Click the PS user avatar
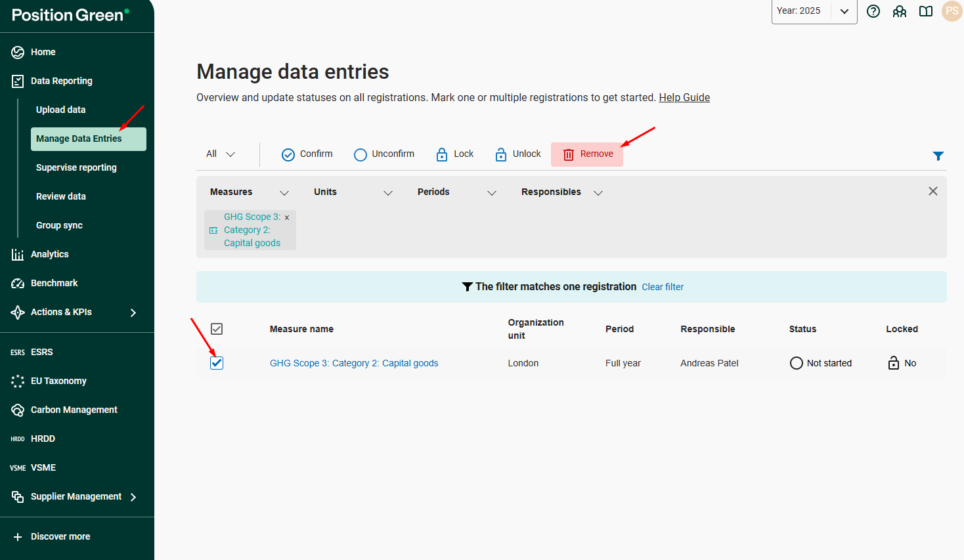 [x=952, y=11]
